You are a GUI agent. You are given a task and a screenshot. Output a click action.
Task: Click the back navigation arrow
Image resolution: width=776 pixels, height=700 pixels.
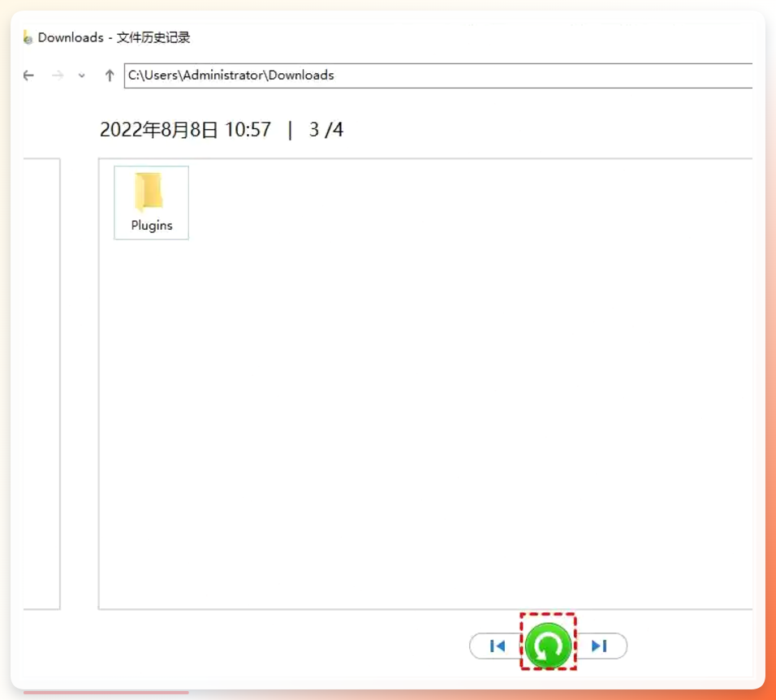coord(28,76)
